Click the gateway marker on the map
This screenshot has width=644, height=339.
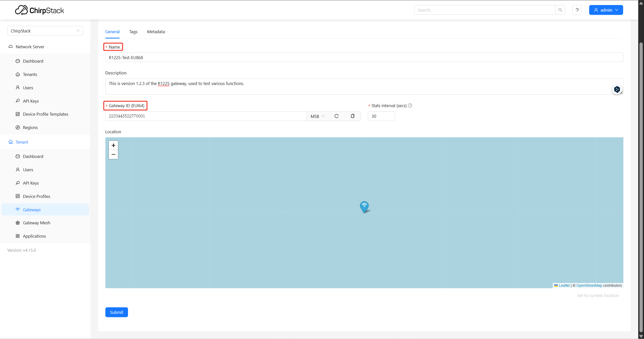coord(364,207)
